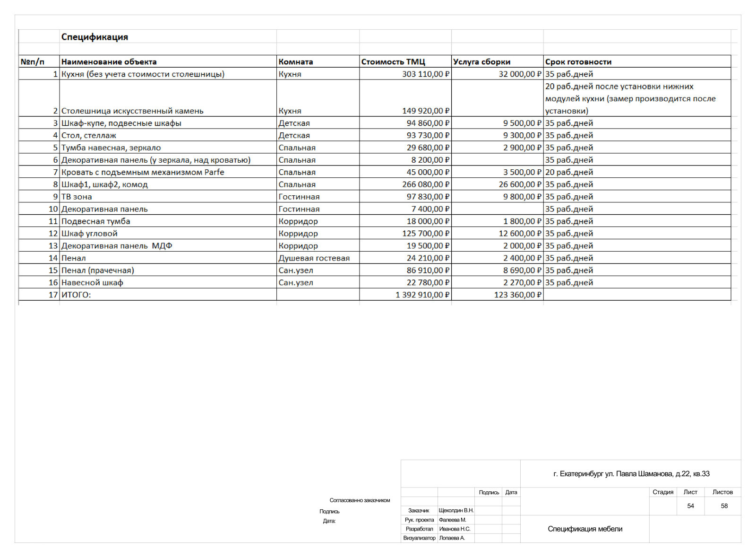Click the cost value "45 000,00 ₽"
Viewport: 756px width, 558px height.
pyautogui.click(x=428, y=172)
